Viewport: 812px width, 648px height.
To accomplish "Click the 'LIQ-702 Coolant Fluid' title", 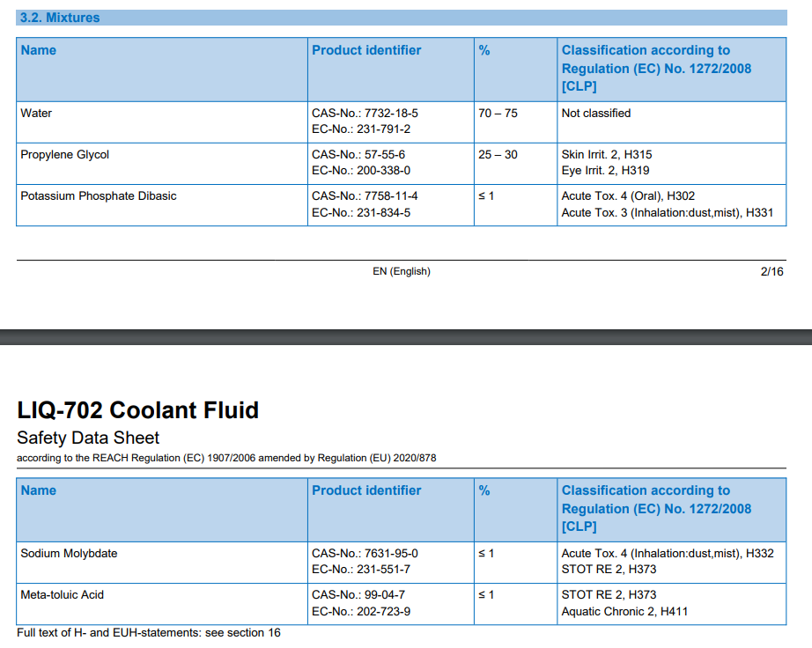I will pyautogui.click(x=137, y=410).
